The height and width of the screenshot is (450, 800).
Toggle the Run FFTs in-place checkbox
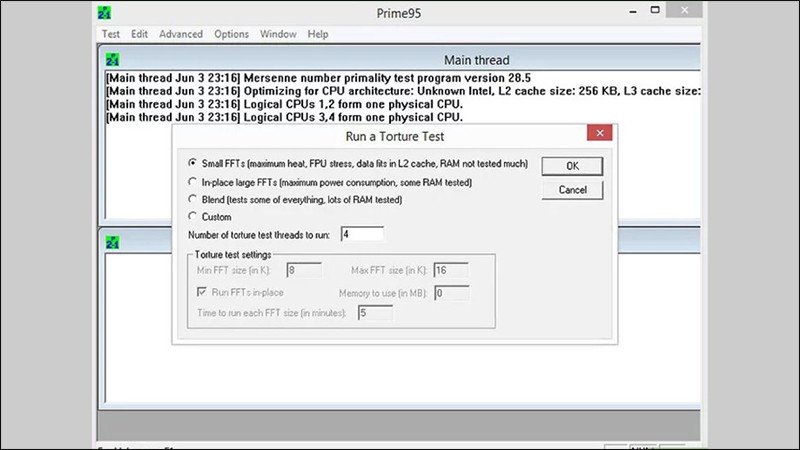pos(202,292)
